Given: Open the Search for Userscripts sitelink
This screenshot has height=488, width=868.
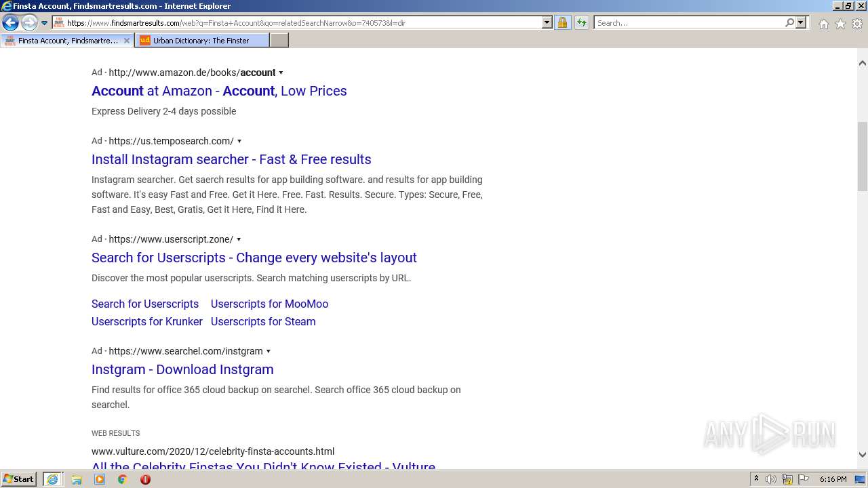Looking at the screenshot, I should pos(145,304).
